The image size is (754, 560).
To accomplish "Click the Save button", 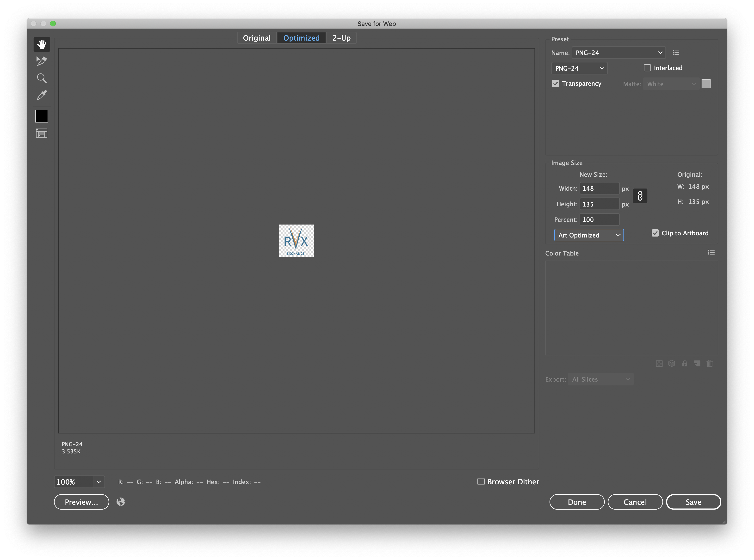I will (x=693, y=502).
